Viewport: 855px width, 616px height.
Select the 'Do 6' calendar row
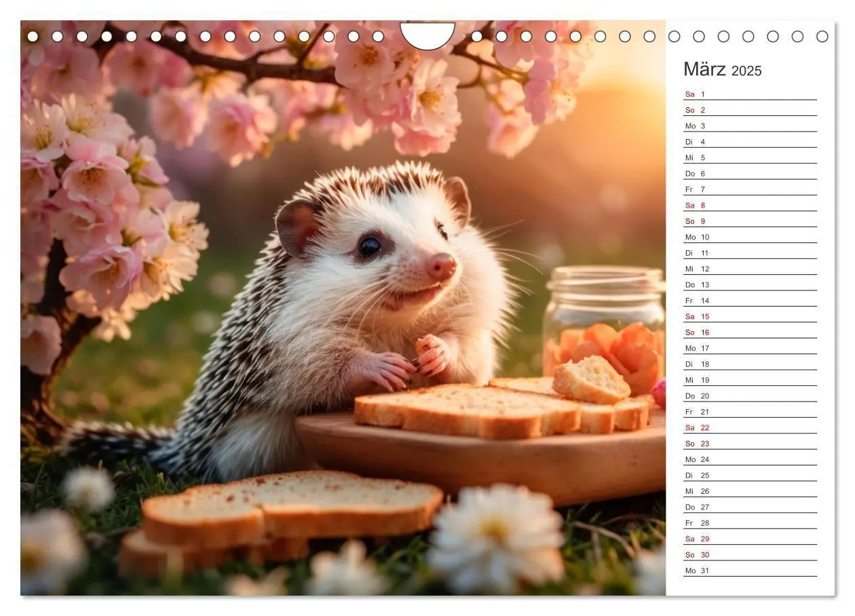750,173
